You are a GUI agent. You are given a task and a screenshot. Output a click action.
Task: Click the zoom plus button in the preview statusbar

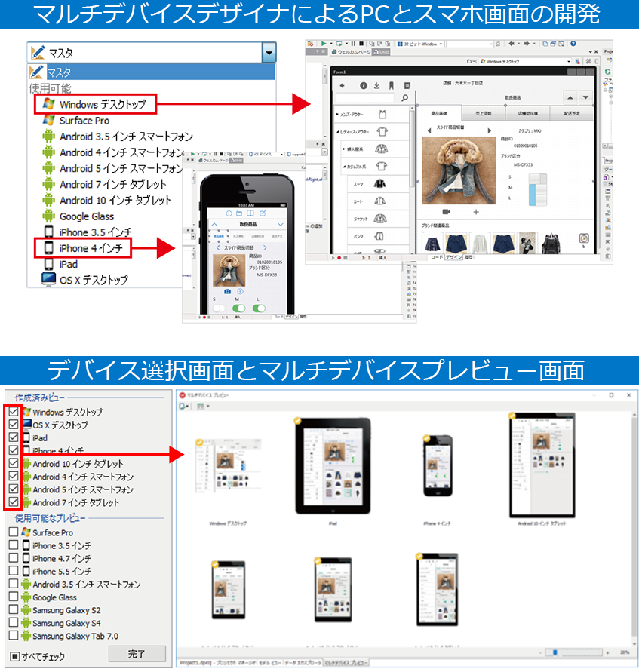click(x=607, y=653)
